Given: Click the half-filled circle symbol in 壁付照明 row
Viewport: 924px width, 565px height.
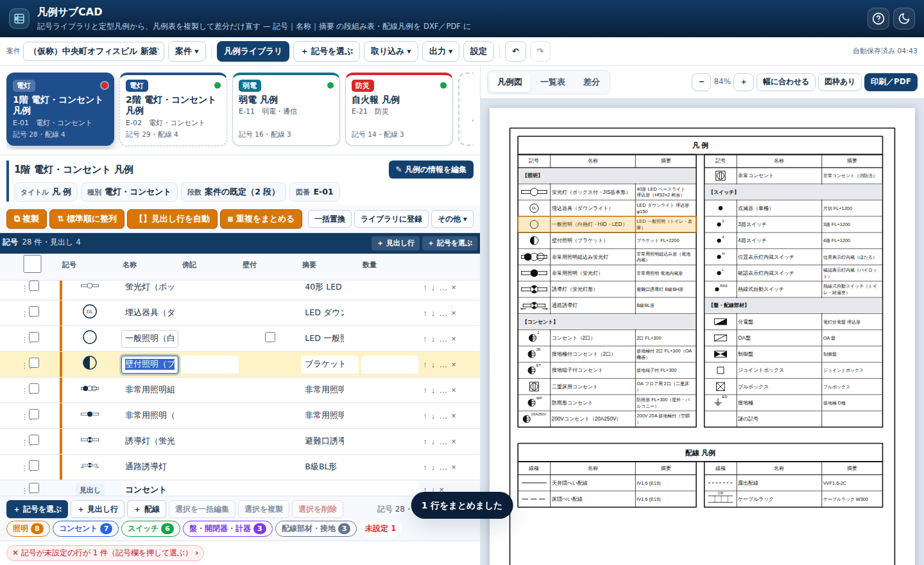Looking at the screenshot, I should click(x=90, y=363).
